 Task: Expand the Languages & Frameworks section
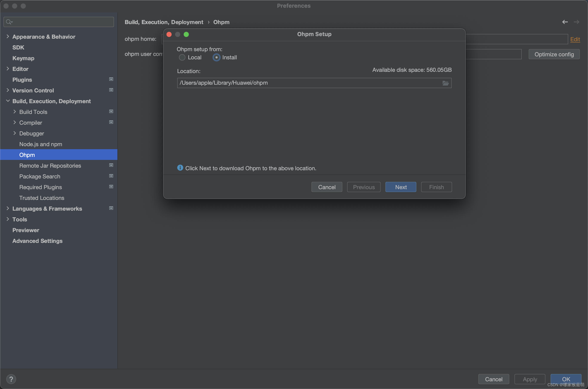8,208
